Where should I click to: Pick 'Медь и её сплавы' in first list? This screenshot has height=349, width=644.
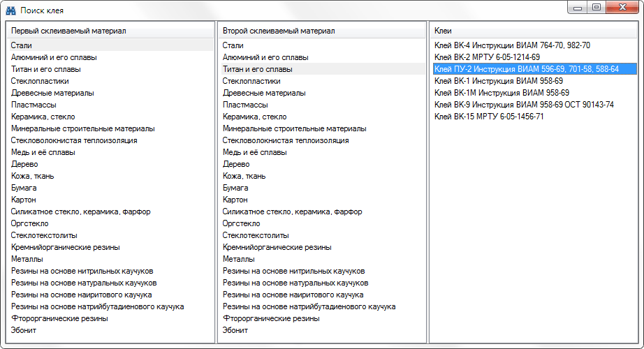(43, 152)
